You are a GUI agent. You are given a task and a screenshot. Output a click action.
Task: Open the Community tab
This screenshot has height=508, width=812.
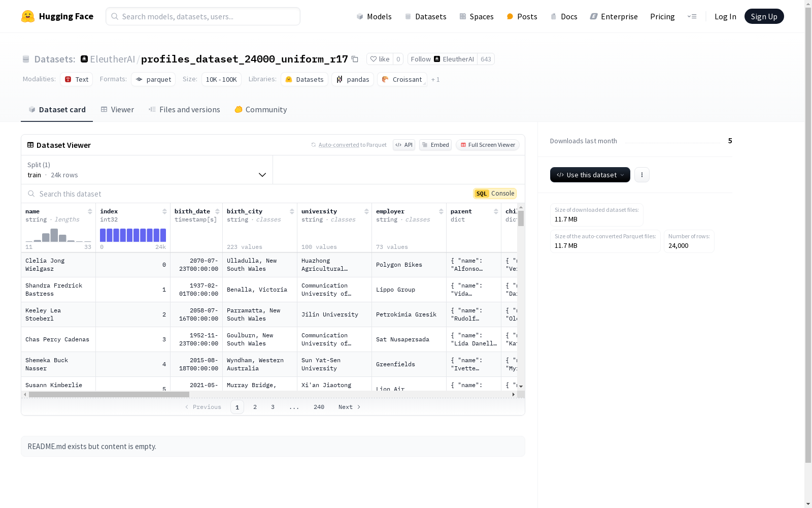click(x=261, y=109)
